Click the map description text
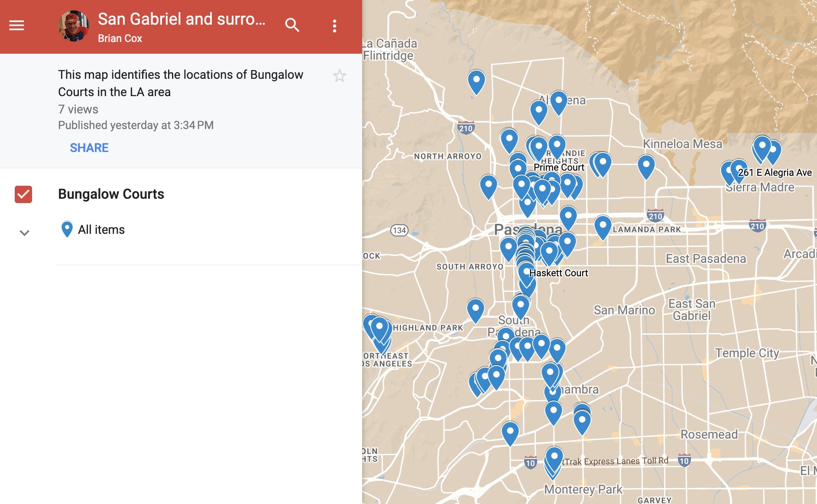The image size is (817, 504). click(x=181, y=83)
